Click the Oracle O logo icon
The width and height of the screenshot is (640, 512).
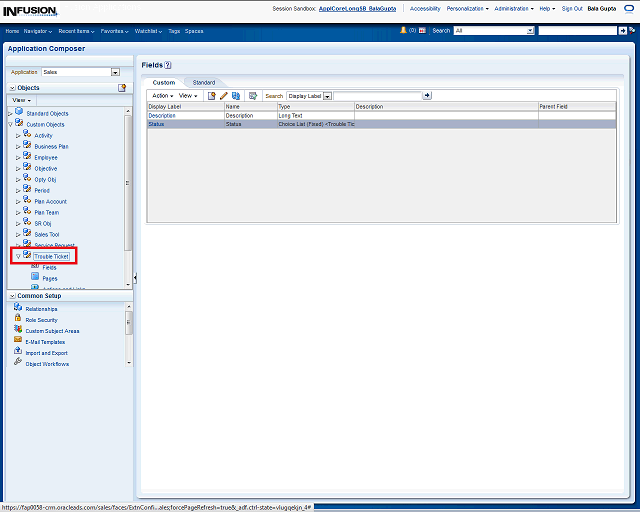pos(629,9)
